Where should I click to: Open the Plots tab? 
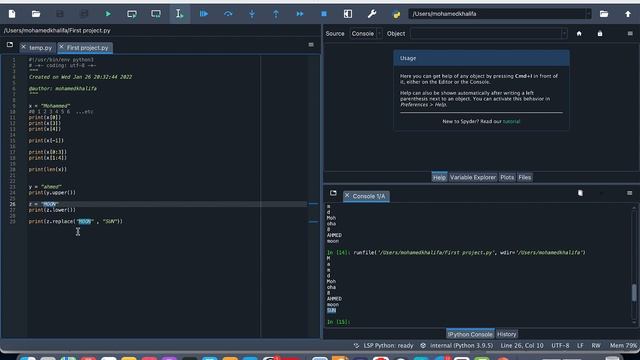tap(507, 177)
